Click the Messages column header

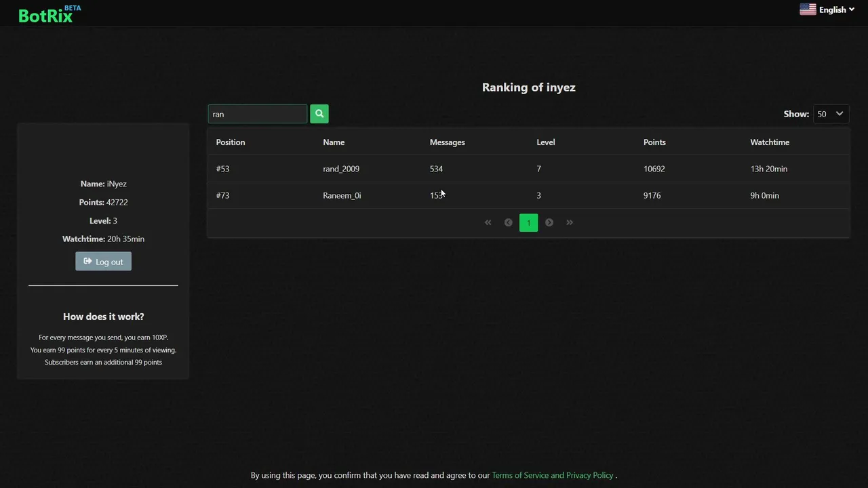click(x=448, y=142)
